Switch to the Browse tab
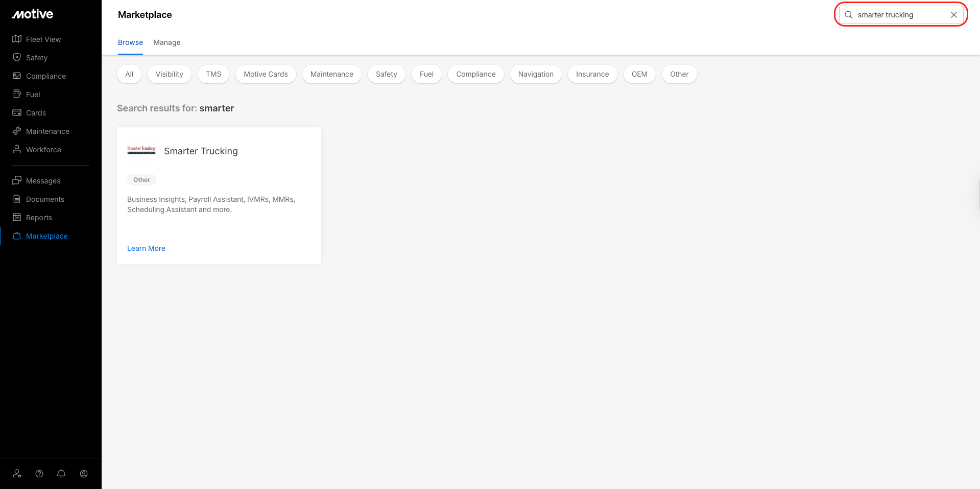 (131, 42)
